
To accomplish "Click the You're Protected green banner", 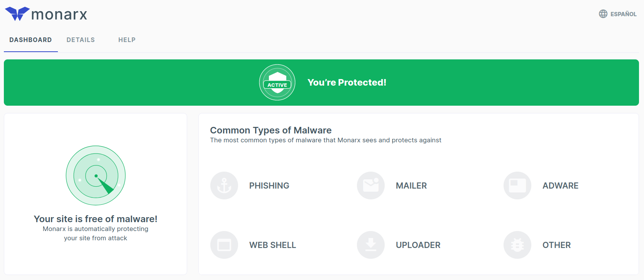I will click(463, 83).
